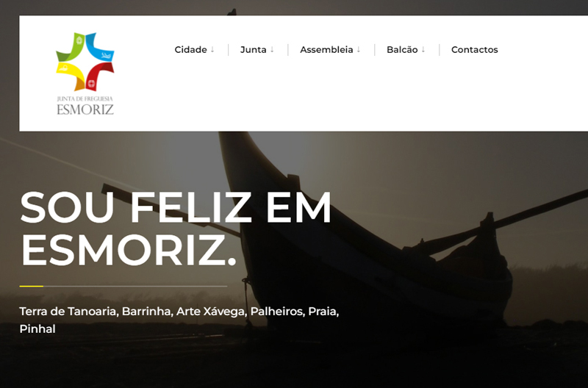Go to the Contactos page
This screenshot has height=388, width=588.
pyautogui.click(x=474, y=49)
